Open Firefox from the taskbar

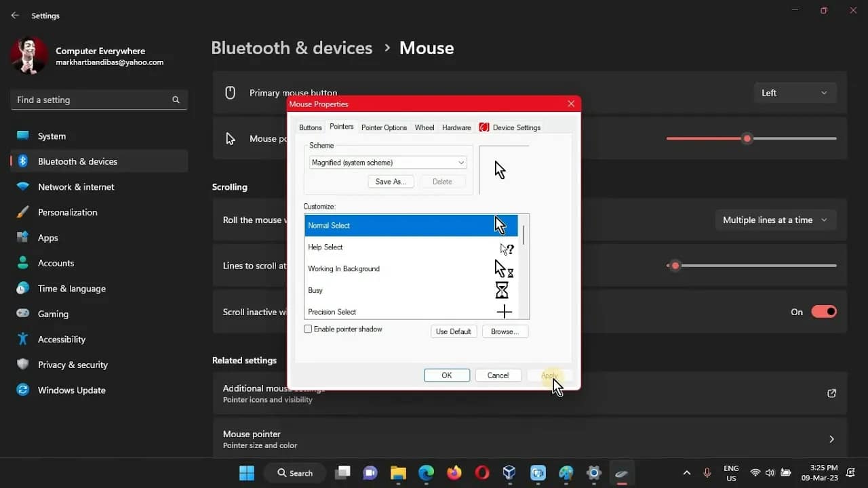(454, 472)
